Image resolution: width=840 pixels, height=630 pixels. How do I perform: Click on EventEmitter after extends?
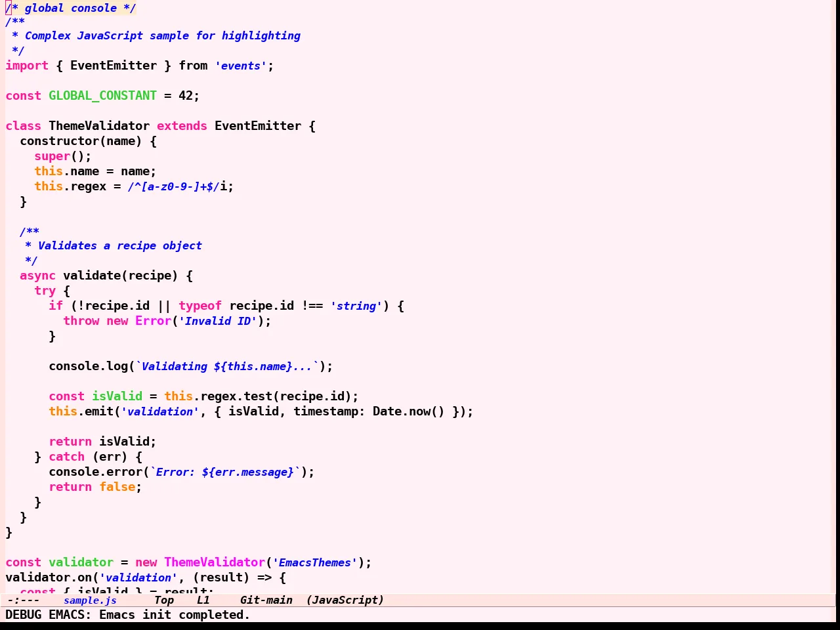[258, 126]
